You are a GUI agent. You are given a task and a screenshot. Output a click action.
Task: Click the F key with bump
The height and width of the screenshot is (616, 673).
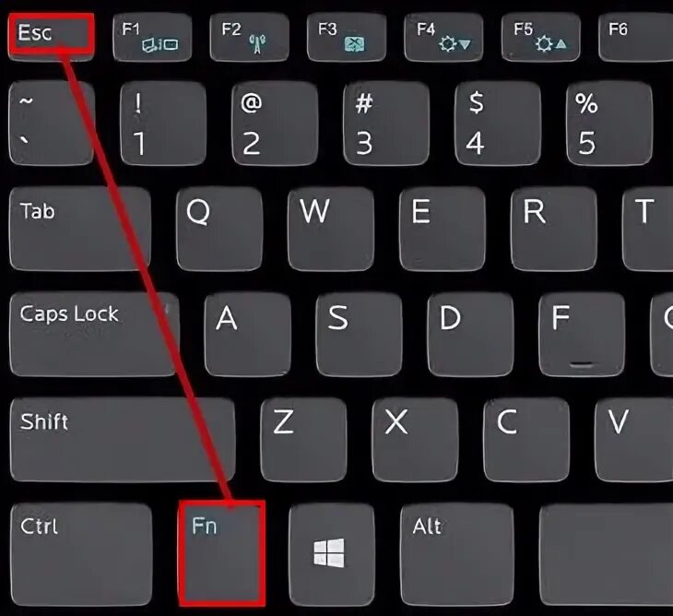point(582,335)
